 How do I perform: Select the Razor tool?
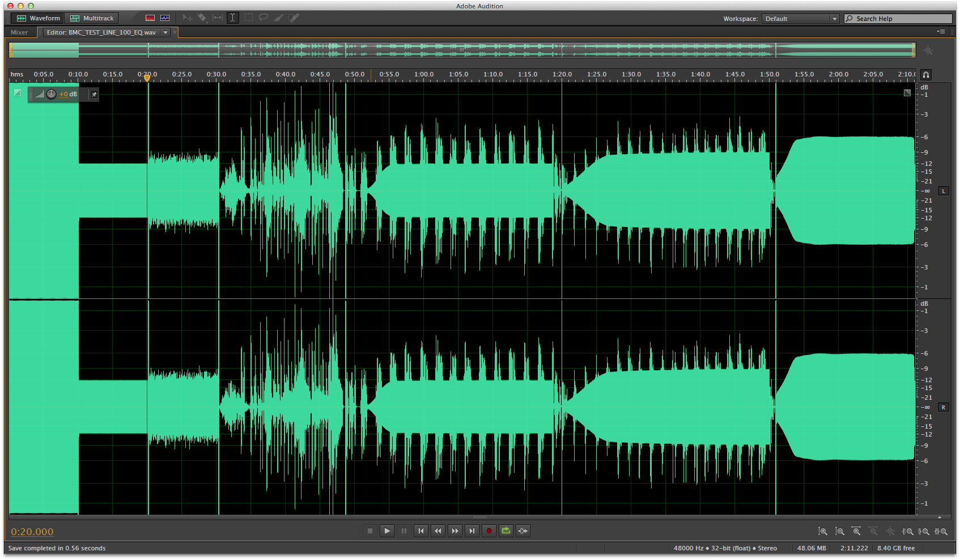[x=202, y=18]
